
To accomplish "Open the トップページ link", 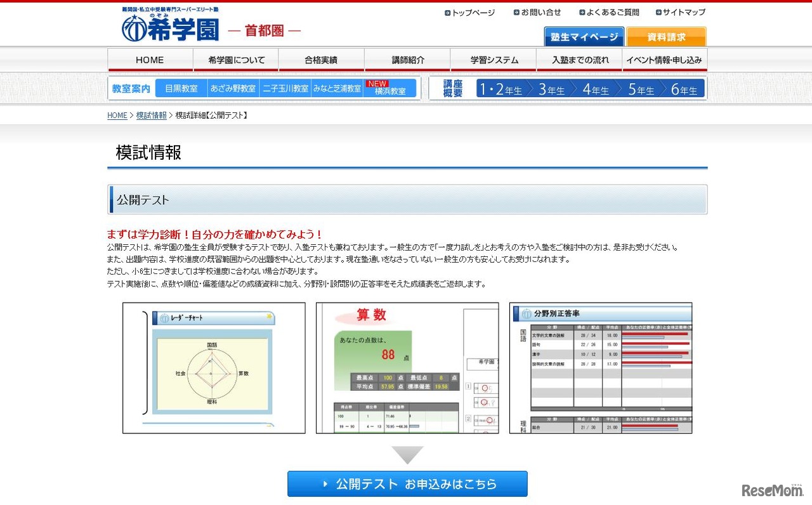I will (x=469, y=12).
